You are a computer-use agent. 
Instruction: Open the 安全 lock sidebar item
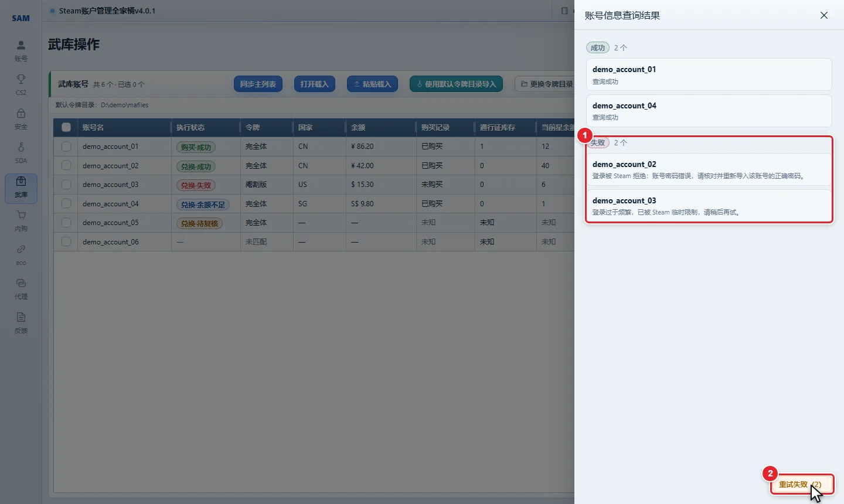[x=21, y=119]
